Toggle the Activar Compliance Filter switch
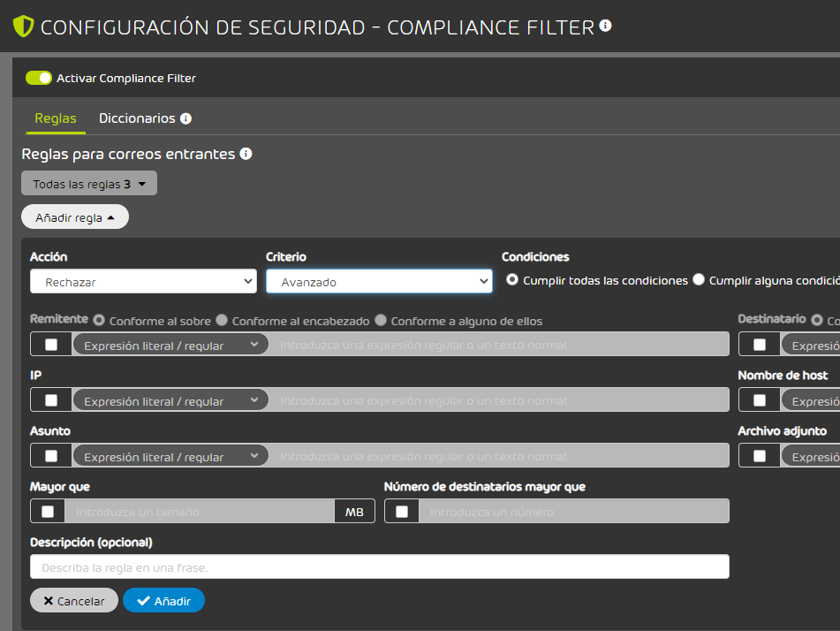This screenshot has width=840, height=631. coord(39,78)
